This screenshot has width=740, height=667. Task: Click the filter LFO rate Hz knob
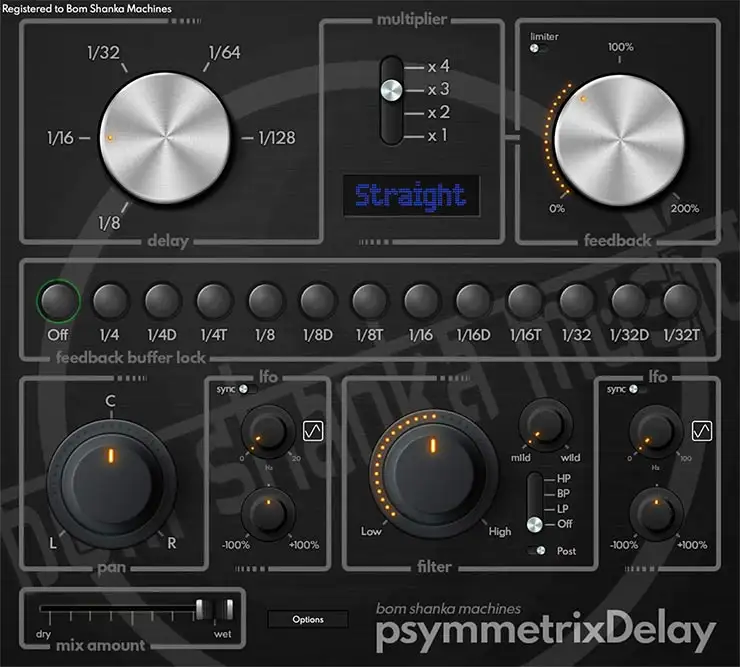click(x=656, y=431)
